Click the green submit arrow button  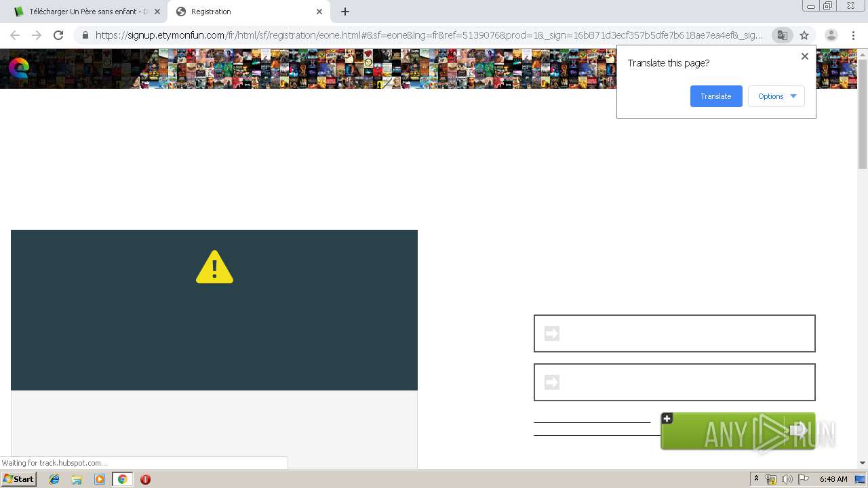(x=738, y=431)
